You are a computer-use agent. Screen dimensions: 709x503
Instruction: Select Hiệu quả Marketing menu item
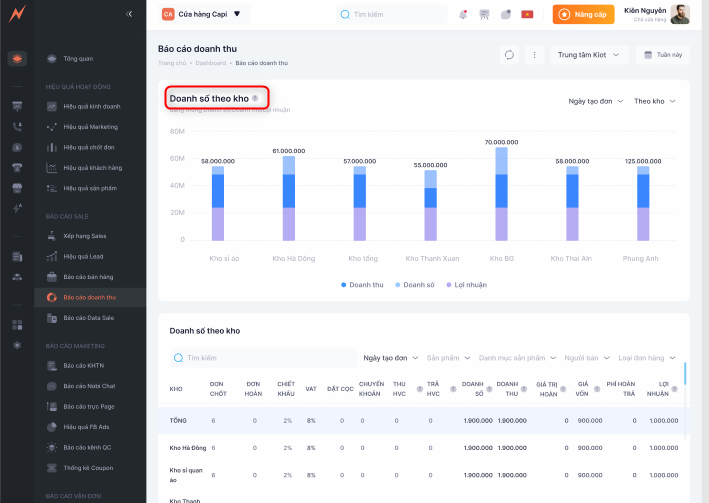(x=90, y=127)
